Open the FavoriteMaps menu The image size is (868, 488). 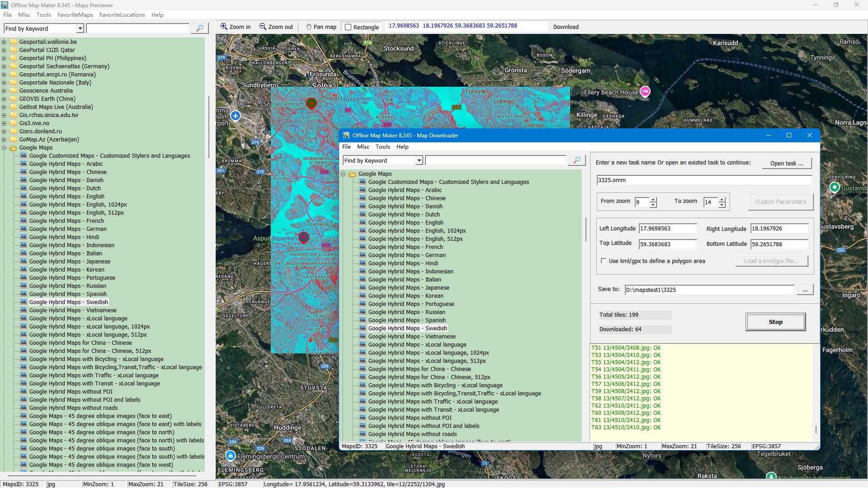coord(75,15)
